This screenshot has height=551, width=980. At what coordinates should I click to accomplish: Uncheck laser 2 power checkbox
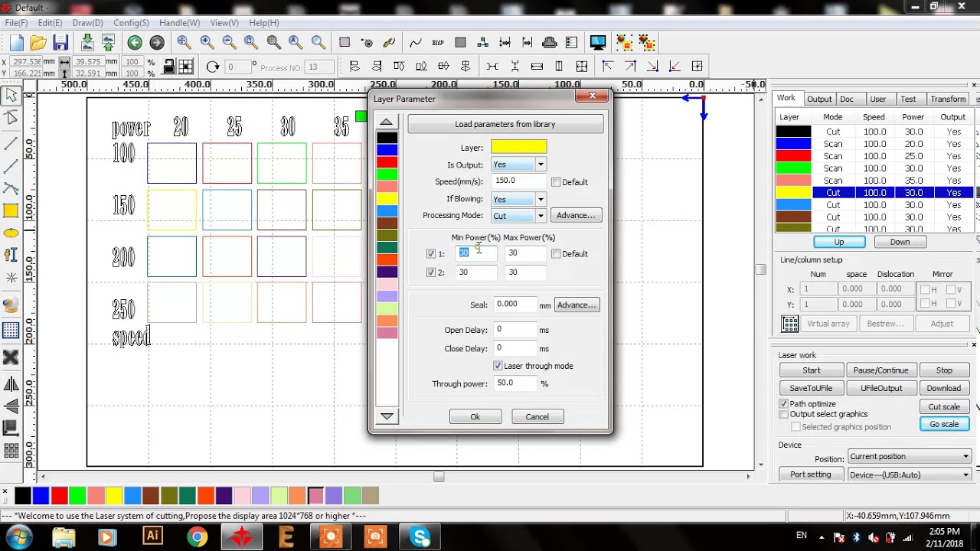[x=430, y=272]
